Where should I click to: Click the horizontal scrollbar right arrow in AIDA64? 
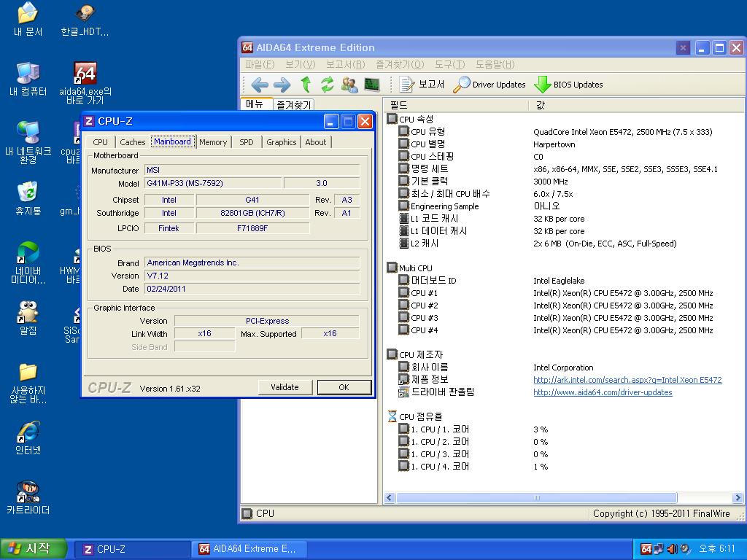pos(738,497)
